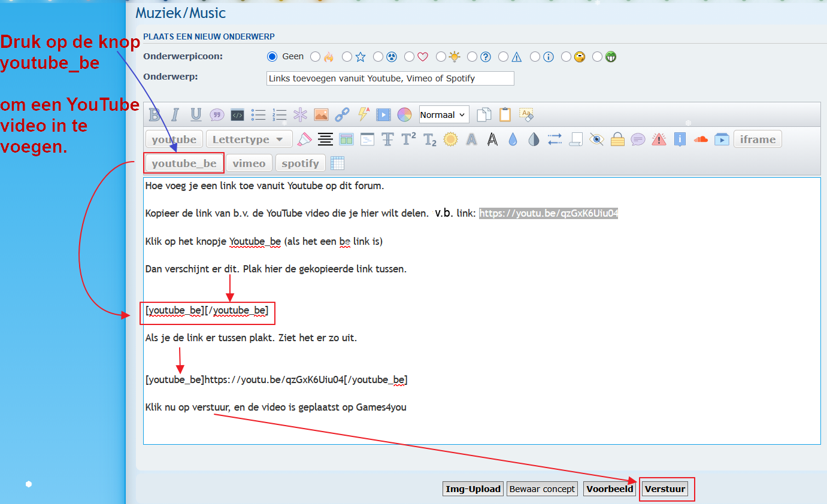Click the film video icon
The height and width of the screenshot is (504, 827).
coord(383,114)
